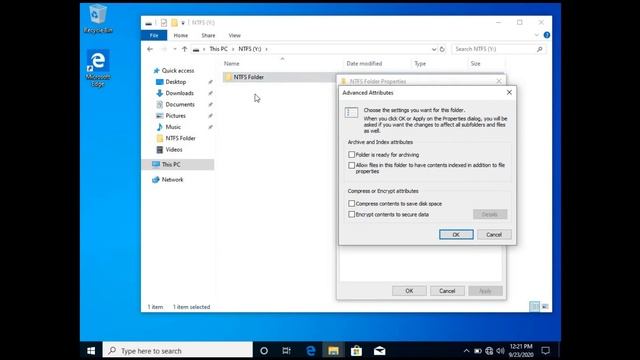Open the Mail app on taskbar
The width and height of the screenshot is (640, 360).
tap(380, 351)
